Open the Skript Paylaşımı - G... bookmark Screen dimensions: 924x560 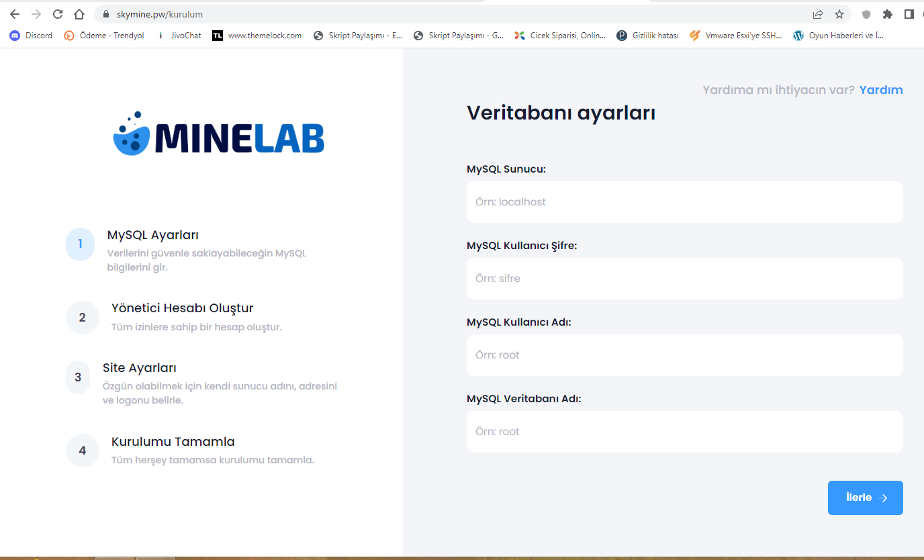[x=458, y=36]
